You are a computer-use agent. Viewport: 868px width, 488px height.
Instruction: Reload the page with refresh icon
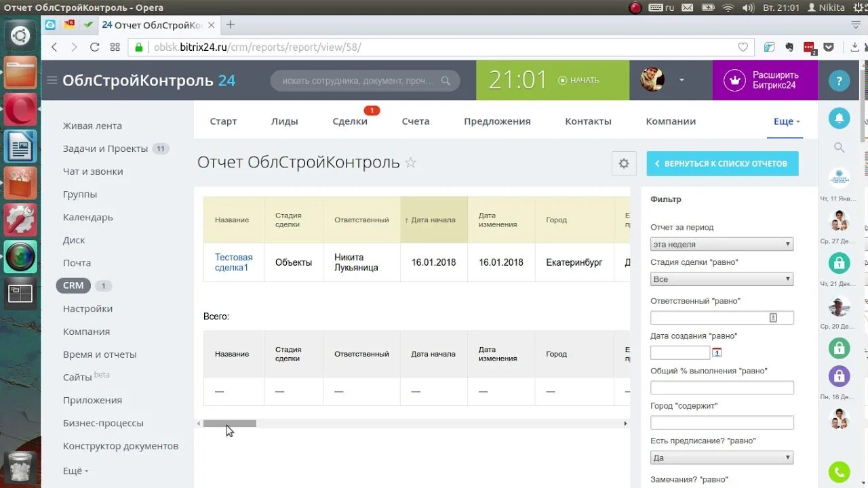tap(94, 47)
